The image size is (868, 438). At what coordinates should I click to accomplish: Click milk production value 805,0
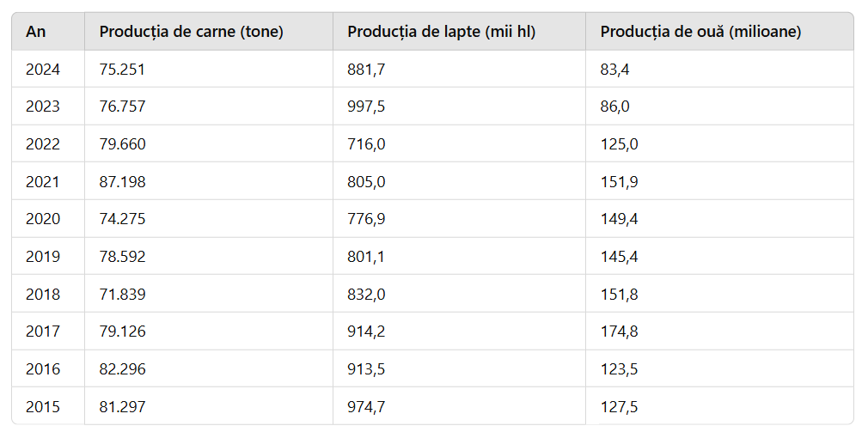pyautogui.click(x=366, y=182)
